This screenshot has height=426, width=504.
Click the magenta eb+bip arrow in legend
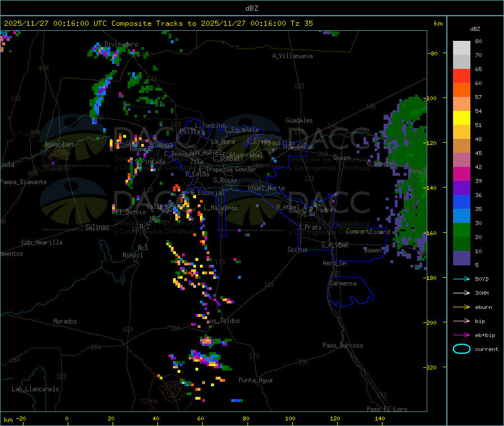461,335
